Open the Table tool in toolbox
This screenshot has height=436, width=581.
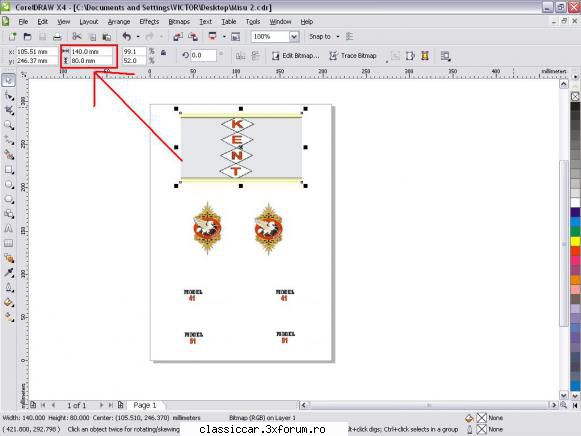tap(9, 243)
